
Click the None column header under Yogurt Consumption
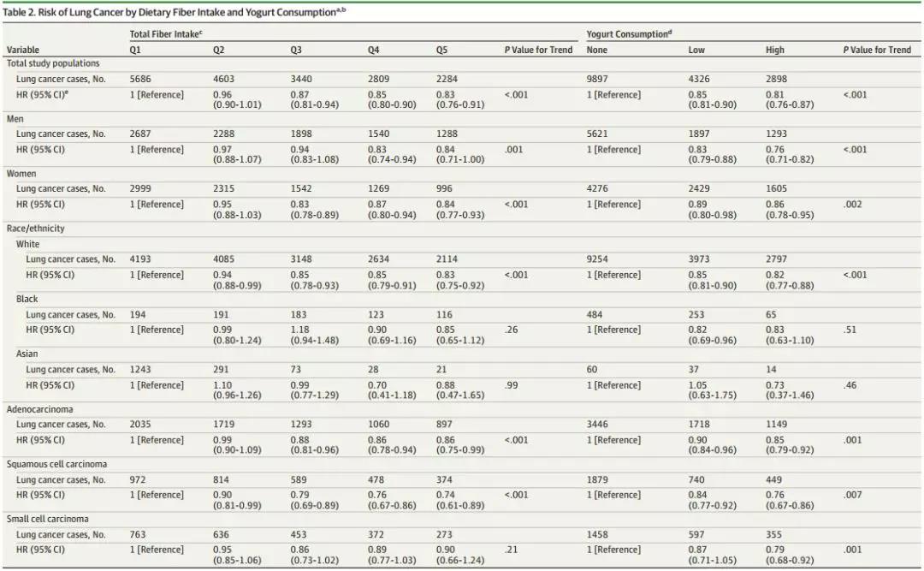(597, 50)
